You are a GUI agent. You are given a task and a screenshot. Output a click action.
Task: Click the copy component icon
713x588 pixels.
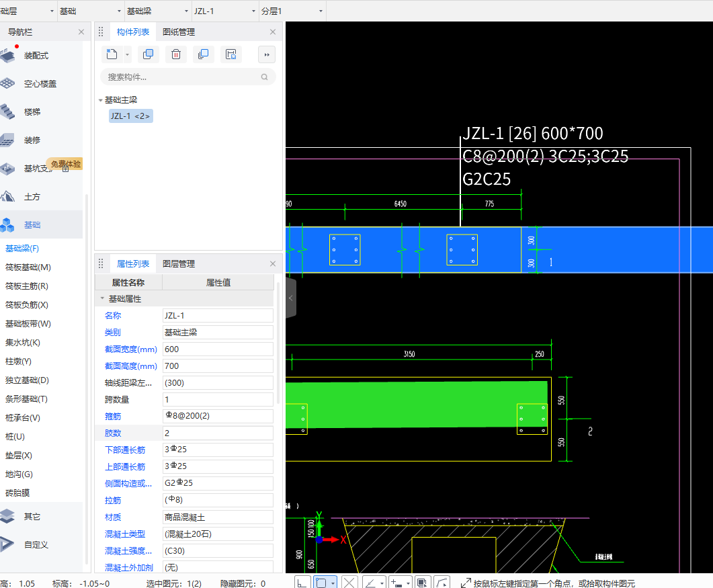[149, 54]
